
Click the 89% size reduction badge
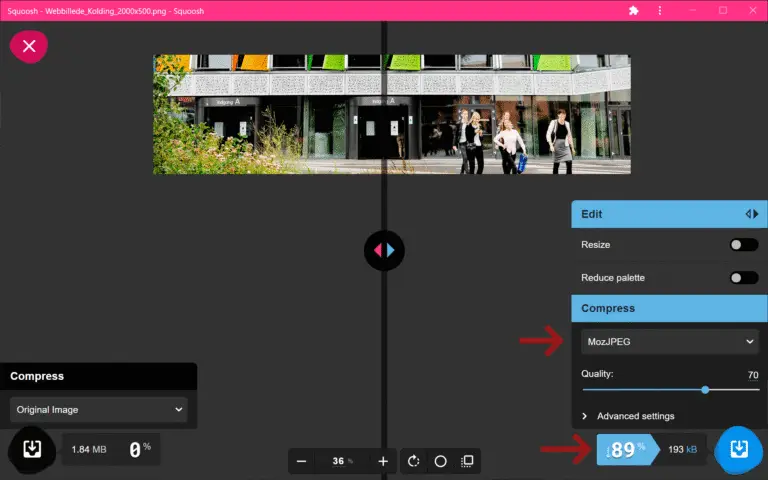tap(628, 449)
